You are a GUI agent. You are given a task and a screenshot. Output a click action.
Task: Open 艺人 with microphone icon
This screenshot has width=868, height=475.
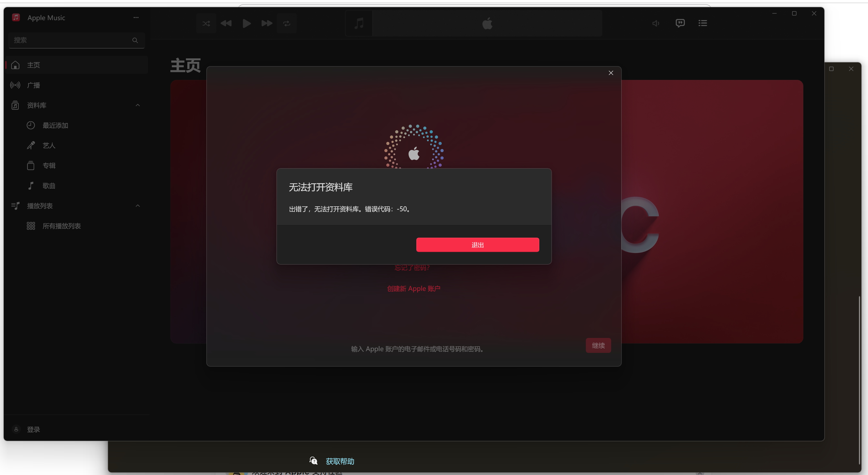[x=49, y=145]
